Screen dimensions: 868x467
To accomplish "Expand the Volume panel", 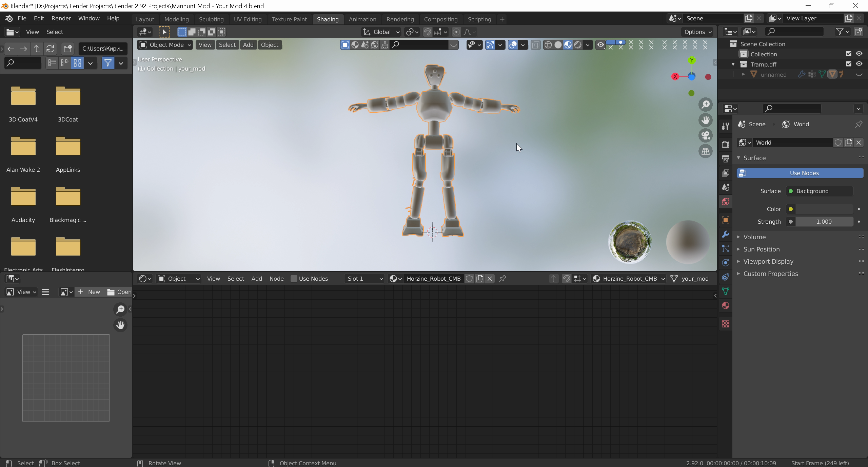I will click(x=754, y=237).
